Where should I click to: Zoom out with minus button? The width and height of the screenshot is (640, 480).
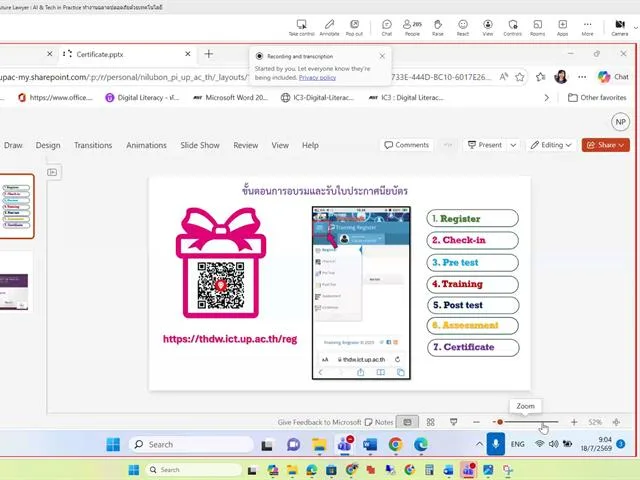coord(476,422)
